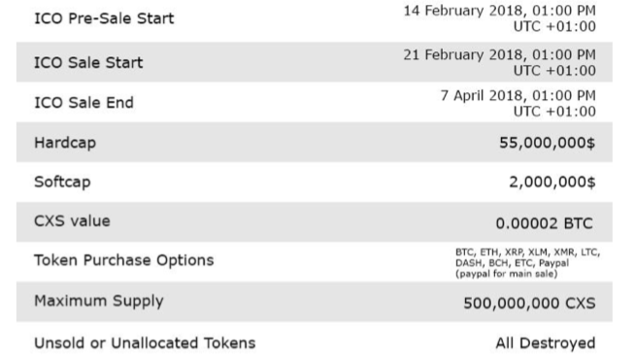Viewport: 635px width, 364px height.
Task: Click the CXS value label
Action: click(72, 221)
